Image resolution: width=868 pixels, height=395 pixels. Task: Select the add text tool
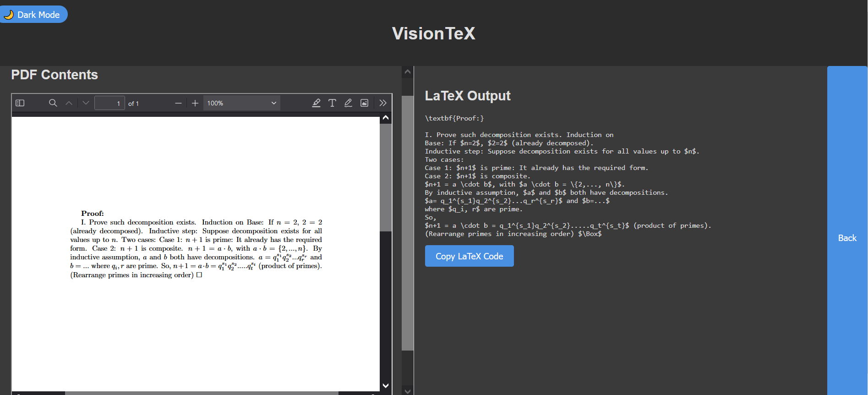[x=332, y=103]
